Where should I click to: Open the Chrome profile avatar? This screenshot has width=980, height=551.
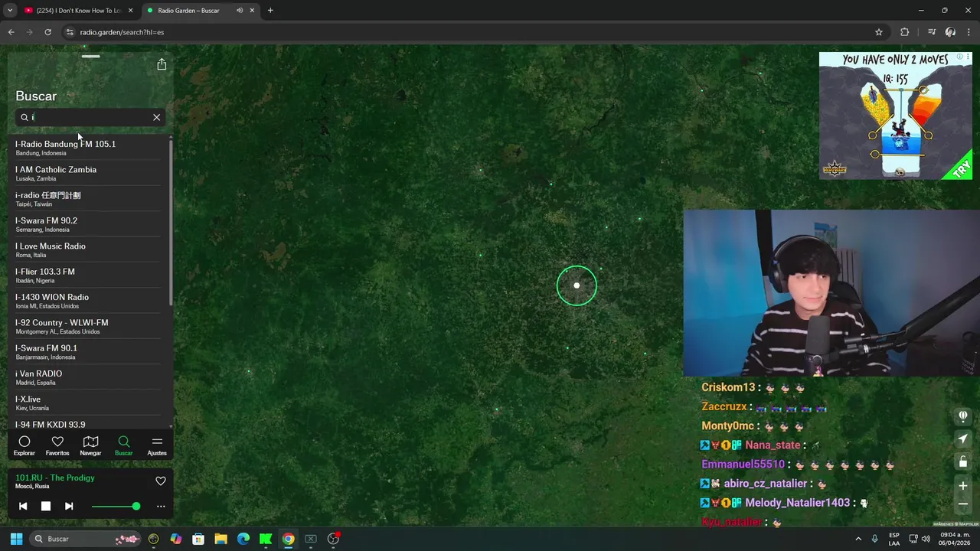pos(950,32)
